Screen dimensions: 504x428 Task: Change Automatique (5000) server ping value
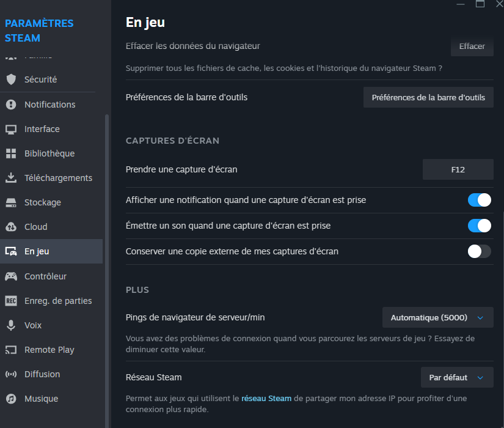coord(437,317)
